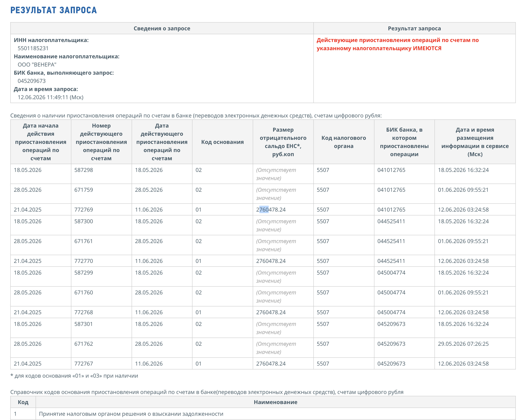The width and height of the screenshot is (528, 420).
Task: Click the footnote about basis codes «01» and «03»
Action: [74, 376]
